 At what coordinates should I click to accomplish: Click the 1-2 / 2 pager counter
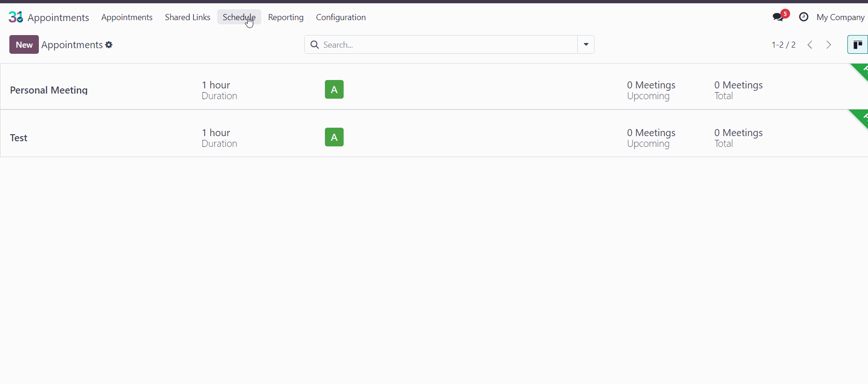click(784, 45)
